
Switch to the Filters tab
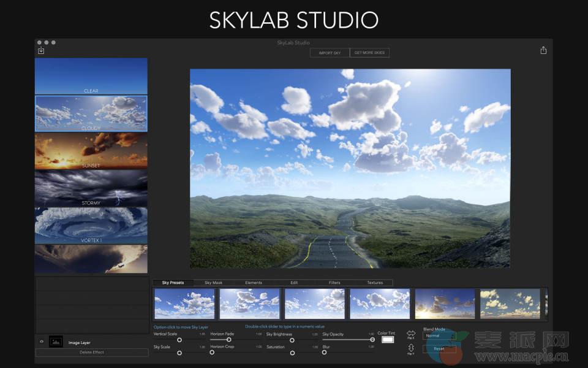334,283
